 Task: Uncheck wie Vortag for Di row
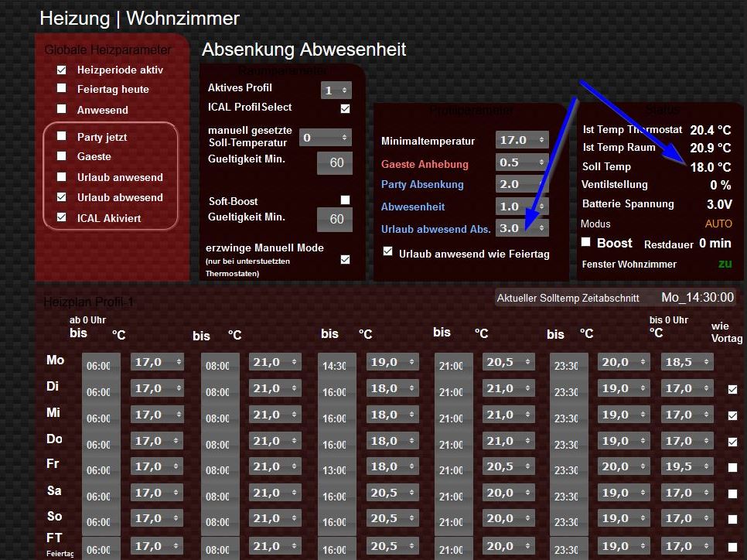733,389
